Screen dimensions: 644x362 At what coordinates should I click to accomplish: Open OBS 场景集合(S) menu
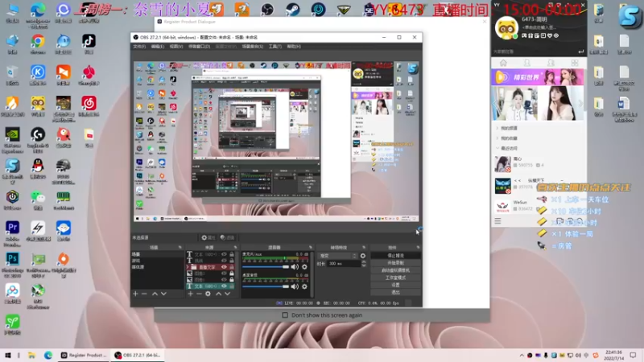252,47
